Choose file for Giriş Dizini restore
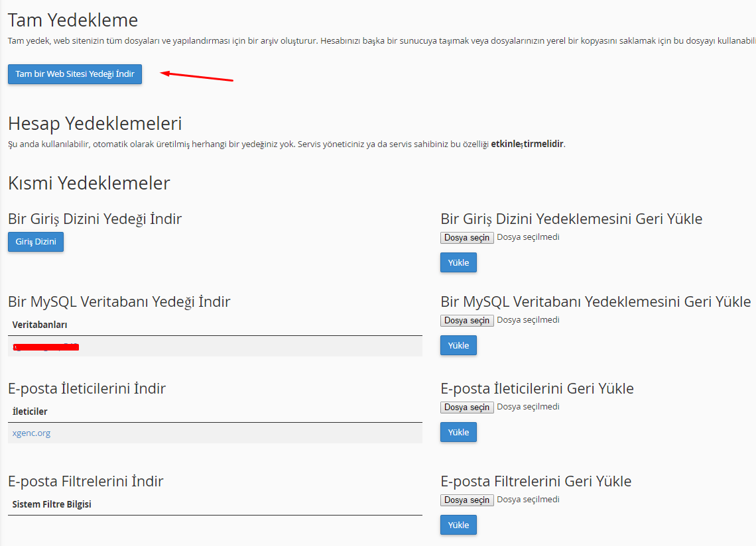This screenshot has width=756, height=546. coord(467,238)
